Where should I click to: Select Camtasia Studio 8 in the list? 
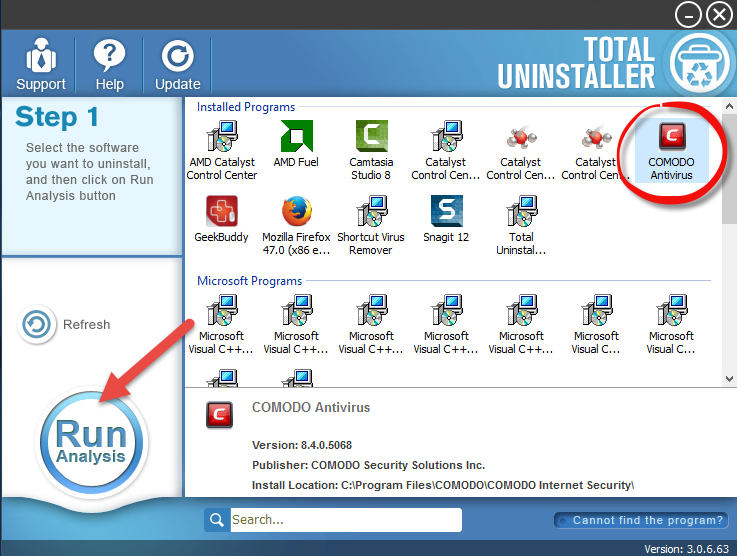click(371, 150)
